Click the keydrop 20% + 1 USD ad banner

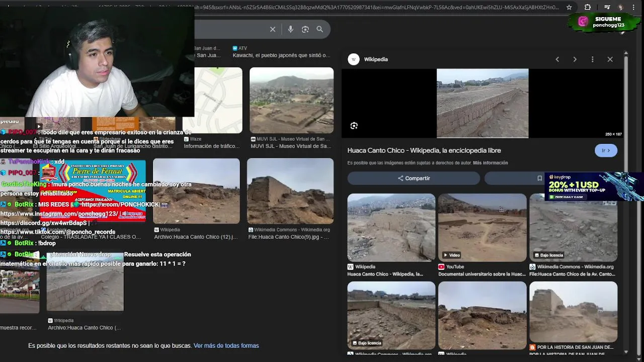click(x=594, y=187)
